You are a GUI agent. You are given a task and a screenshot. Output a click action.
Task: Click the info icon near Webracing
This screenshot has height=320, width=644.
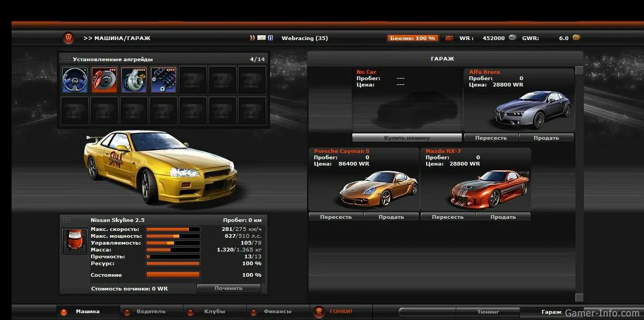click(271, 38)
